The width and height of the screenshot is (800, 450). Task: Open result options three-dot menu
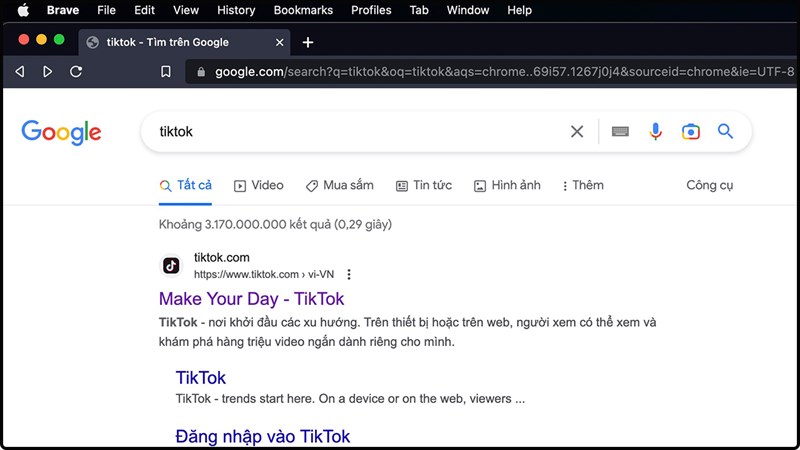[349, 274]
